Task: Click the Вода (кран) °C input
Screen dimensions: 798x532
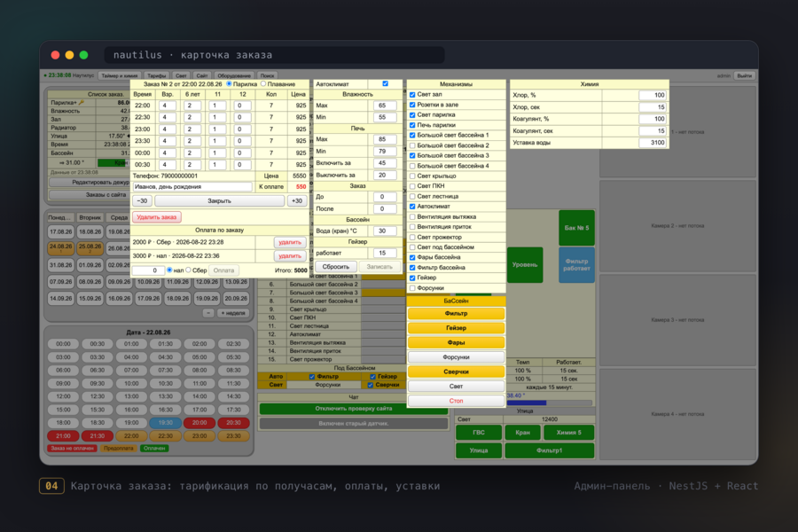Action: click(385, 231)
